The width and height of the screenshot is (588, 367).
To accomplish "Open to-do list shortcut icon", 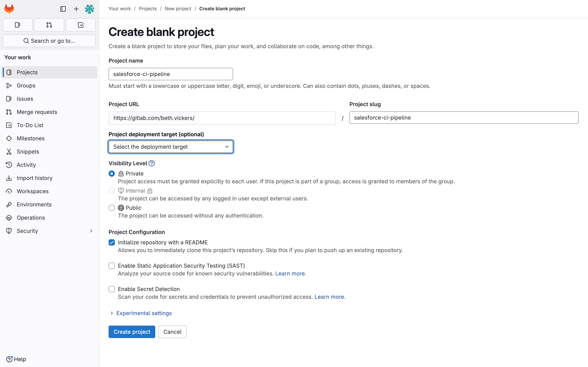I will pos(81,25).
